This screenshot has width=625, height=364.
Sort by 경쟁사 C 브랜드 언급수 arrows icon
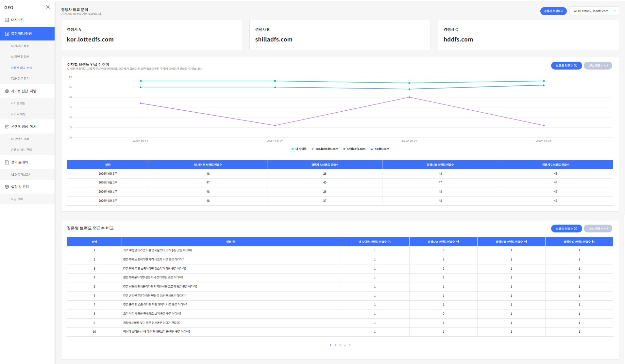(593, 242)
